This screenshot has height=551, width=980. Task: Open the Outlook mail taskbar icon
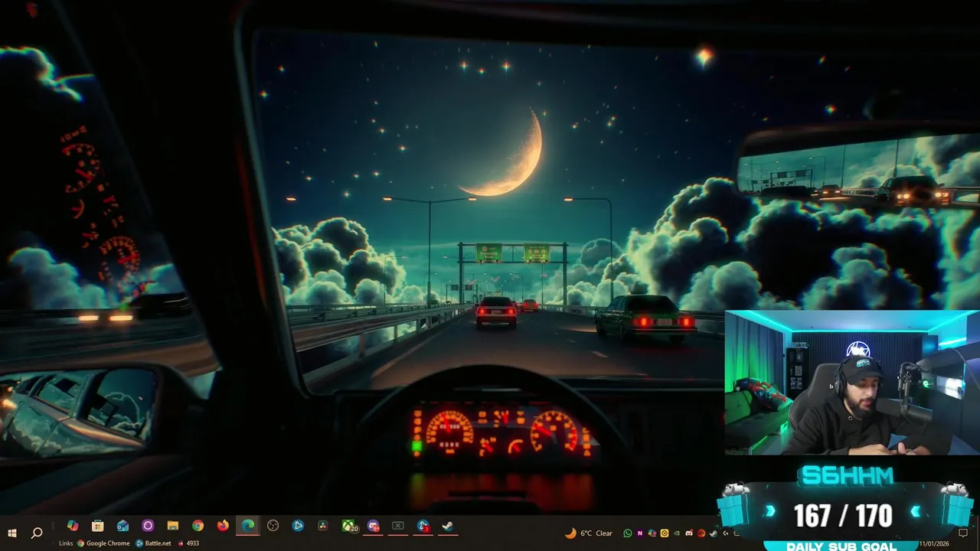tap(122, 526)
